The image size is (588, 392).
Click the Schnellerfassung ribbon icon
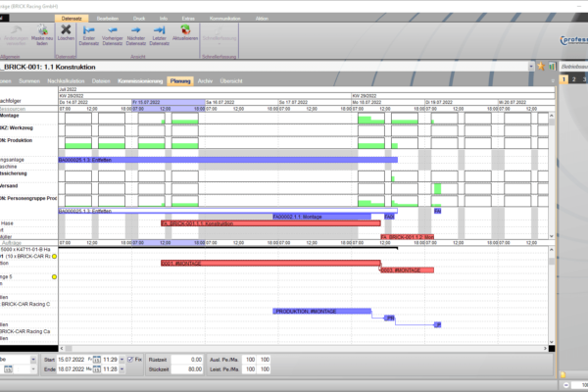219,30
